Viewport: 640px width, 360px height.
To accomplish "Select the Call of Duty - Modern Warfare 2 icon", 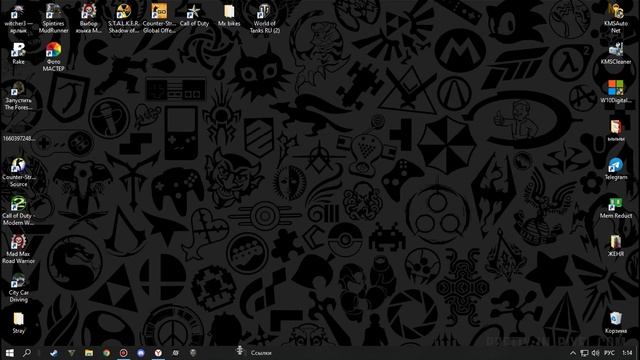I will tap(18, 204).
